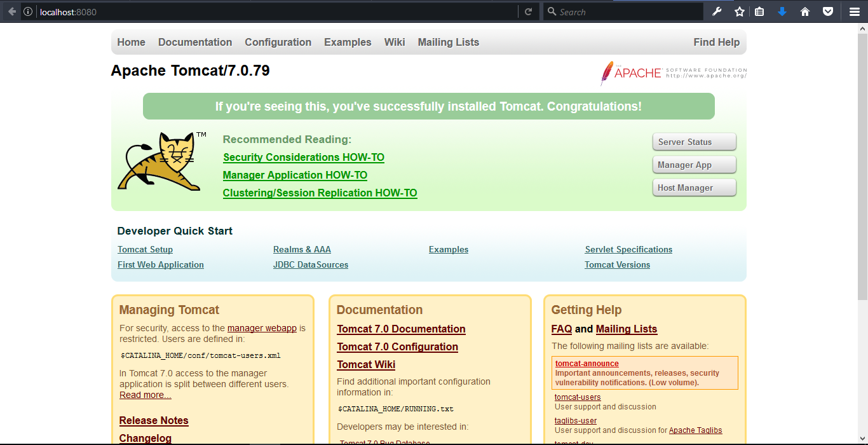The height and width of the screenshot is (445, 868).
Task: Open the Changelog link
Action: 146,438
